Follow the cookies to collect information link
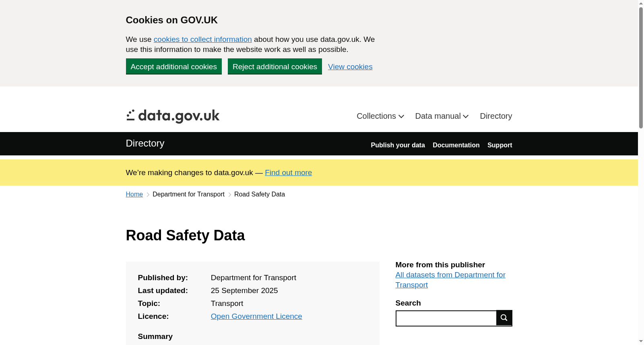The width and height of the screenshot is (644, 345). coord(203,39)
